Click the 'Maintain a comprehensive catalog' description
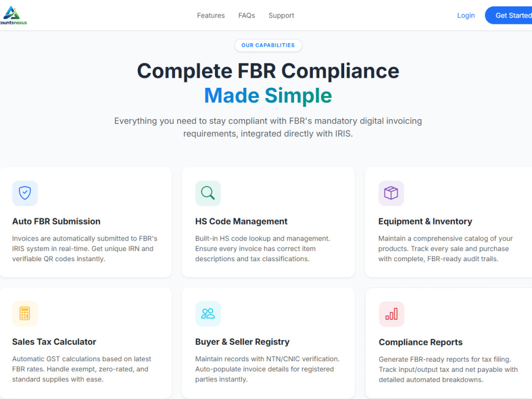This screenshot has height=399, width=532. pyautogui.click(x=445, y=248)
